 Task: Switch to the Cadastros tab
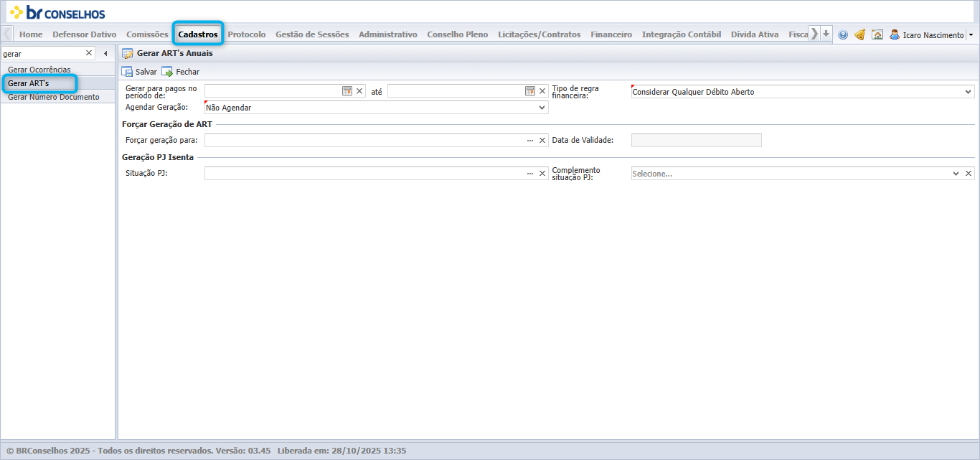tap(198, 34)
